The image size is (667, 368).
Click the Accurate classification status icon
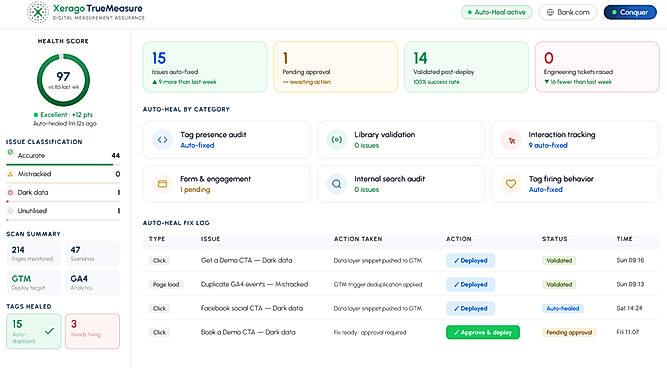coord(10,152)
